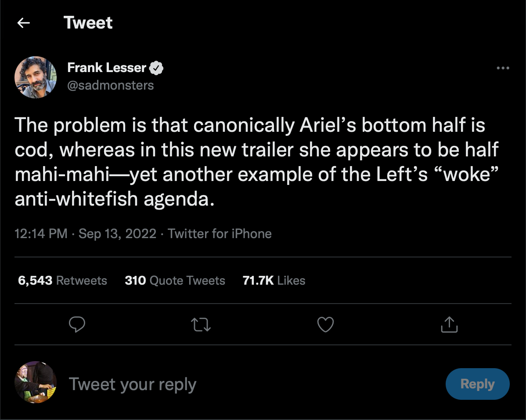Click the Frank Lesser display name
Viewport: 526px width, 420px height.
pyautogui.click(x=107, y=68)
